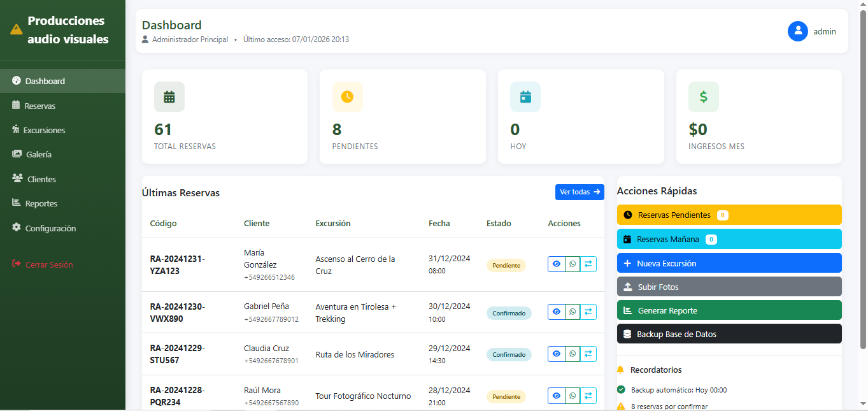Screen dimensions: 868x411
Task: Click the eye icon for Claudia Cruz's reservation
Action: click(x=557, y=354)
